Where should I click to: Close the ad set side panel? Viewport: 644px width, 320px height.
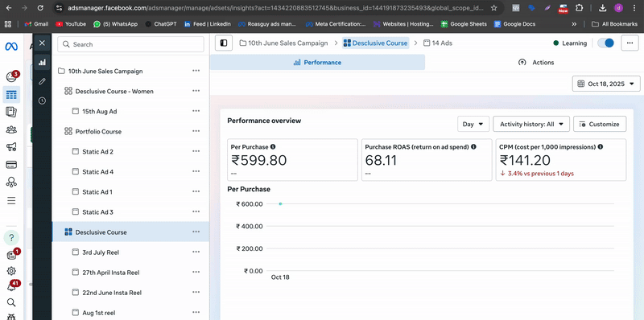[42, 43]
